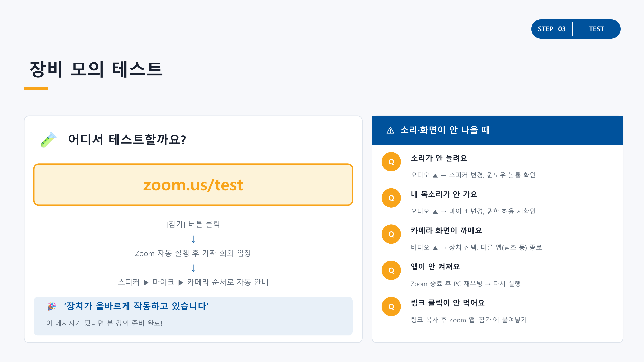The height and width of the screenshot is (362, 644).
Task: Click the party popper emoji icon
Action: 52,306
